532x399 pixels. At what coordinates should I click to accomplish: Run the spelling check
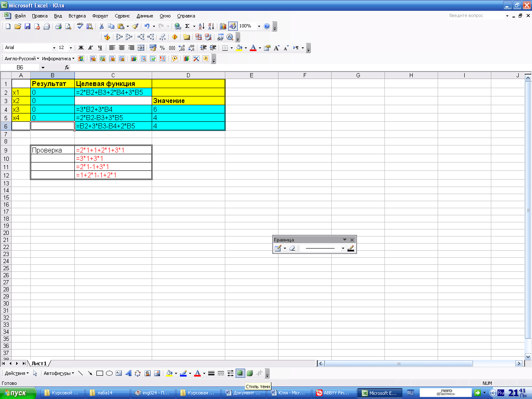click(x=80, y=26)
